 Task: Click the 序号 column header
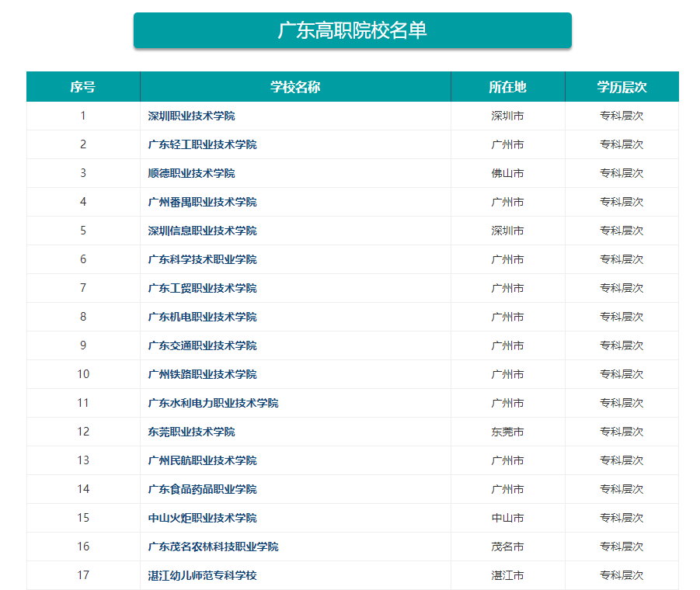83,86
